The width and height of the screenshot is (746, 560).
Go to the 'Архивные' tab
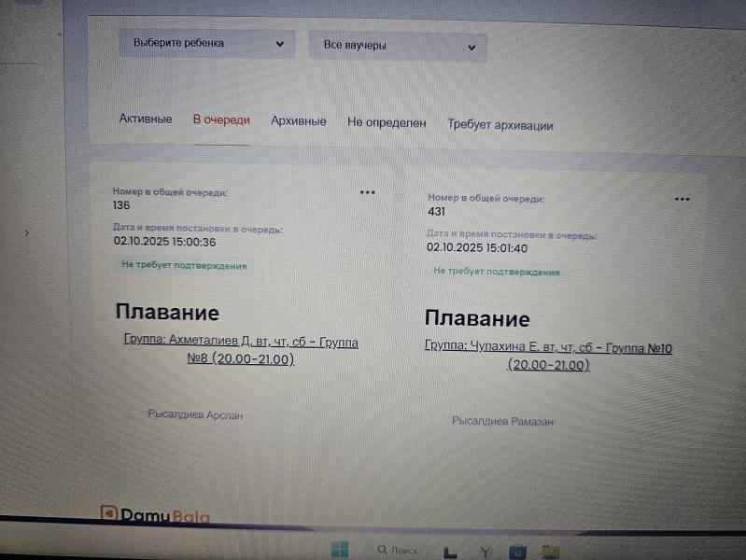coord(298,121)
